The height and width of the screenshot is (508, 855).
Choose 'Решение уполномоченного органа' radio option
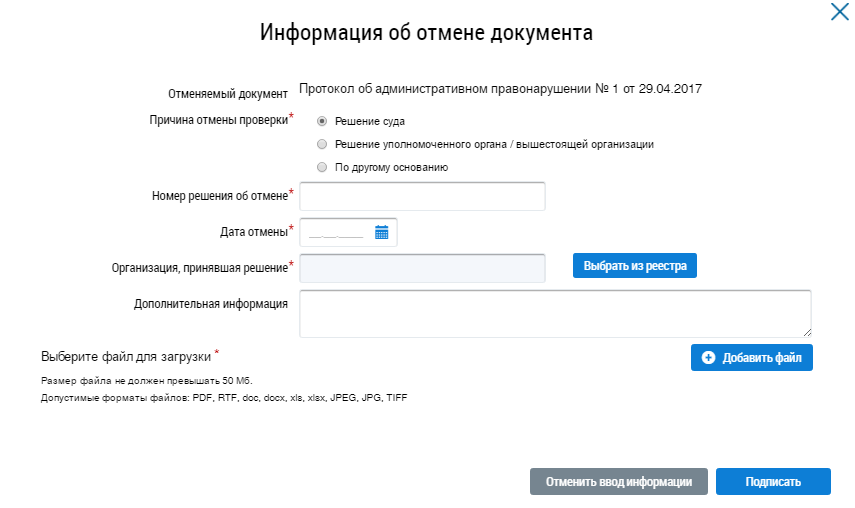(x=322, y=144)
